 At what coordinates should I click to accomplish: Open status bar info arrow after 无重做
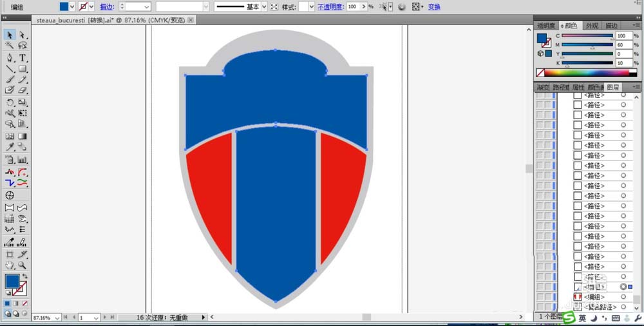tap(204, 318)
